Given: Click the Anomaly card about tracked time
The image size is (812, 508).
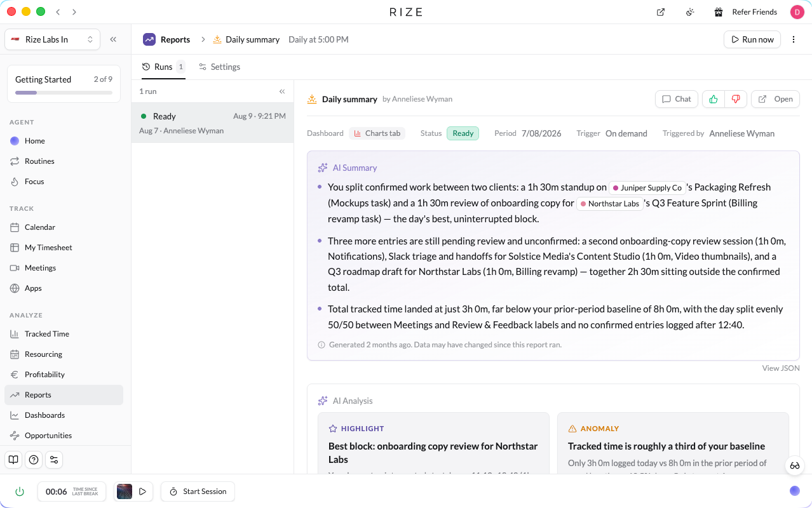Looking at the screenshot, I should 673,443.
